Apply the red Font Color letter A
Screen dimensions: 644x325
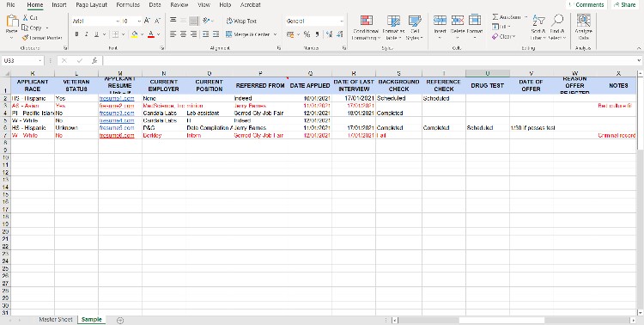tap(151, 34)
